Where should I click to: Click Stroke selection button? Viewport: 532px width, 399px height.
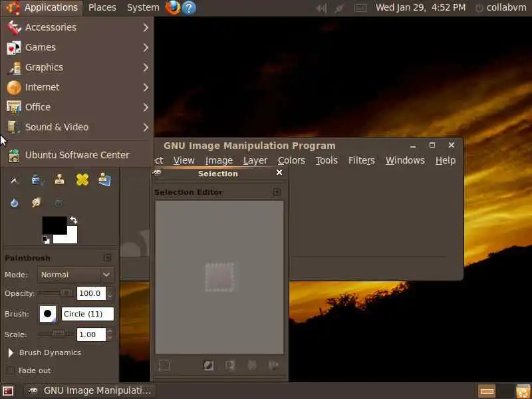(273, 365)
